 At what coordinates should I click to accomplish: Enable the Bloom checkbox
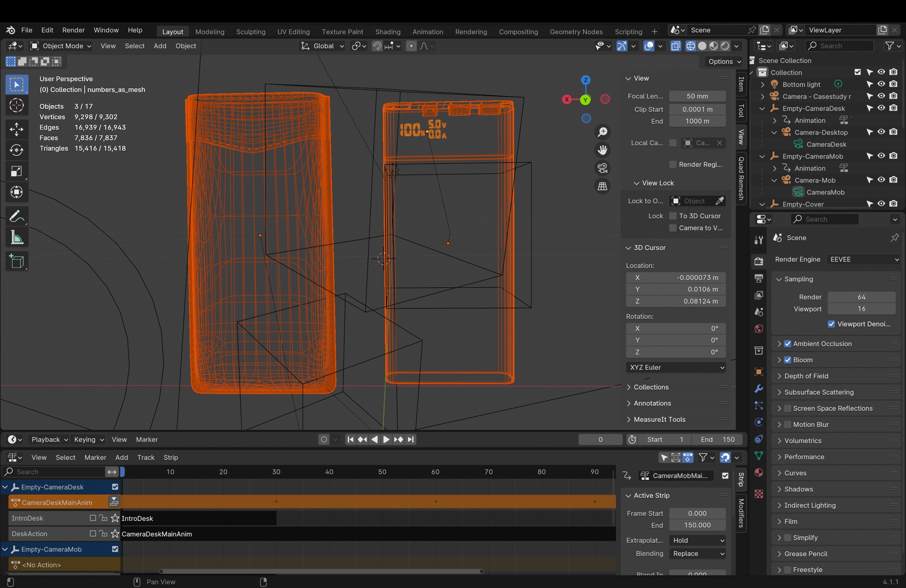point(788,360)
